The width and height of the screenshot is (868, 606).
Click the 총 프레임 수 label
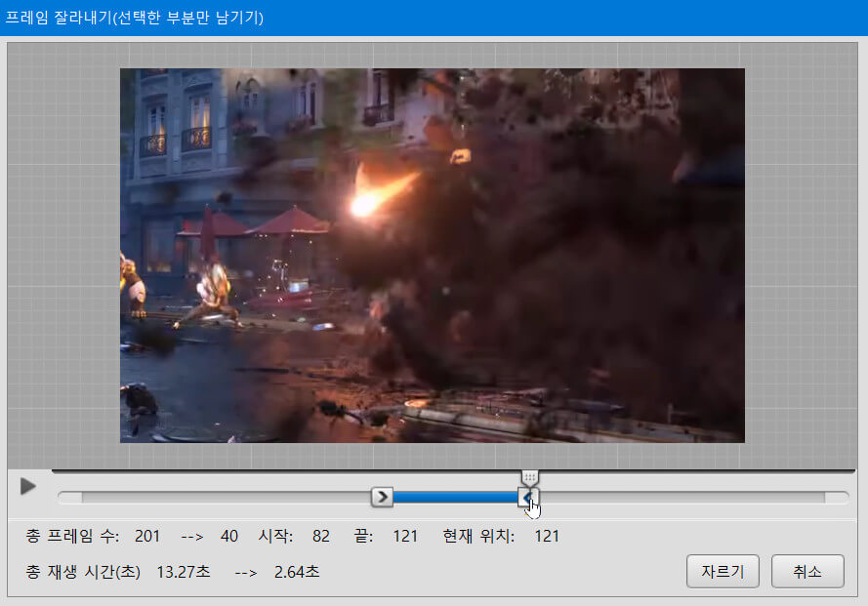tap(73, 536)
